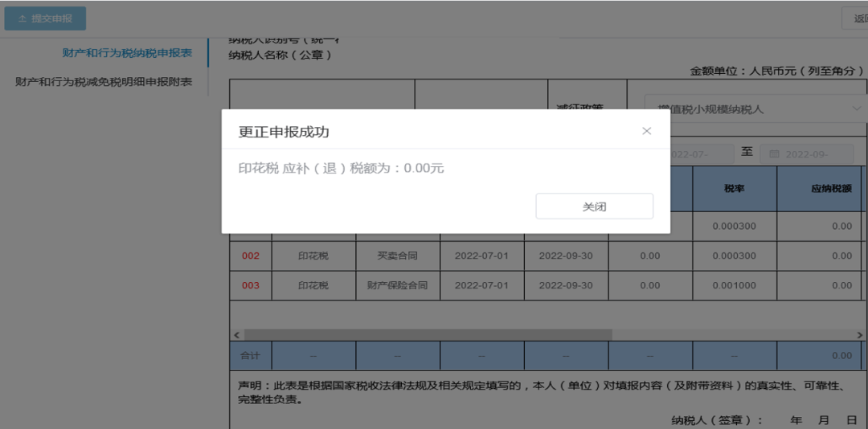Select row number 003
This screenshot has width=868, height=429.
(250, 286)
